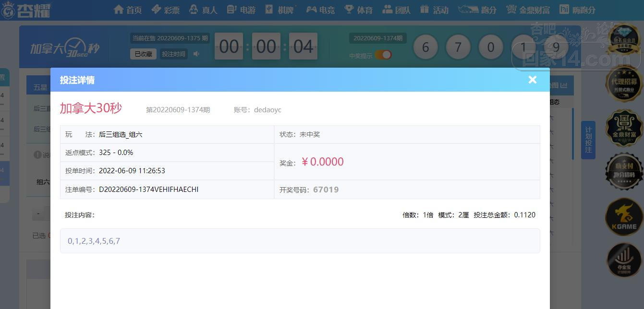Click the 当前在售 20220609-1375 期 label

pyautogui.click(x=170, y=38)
